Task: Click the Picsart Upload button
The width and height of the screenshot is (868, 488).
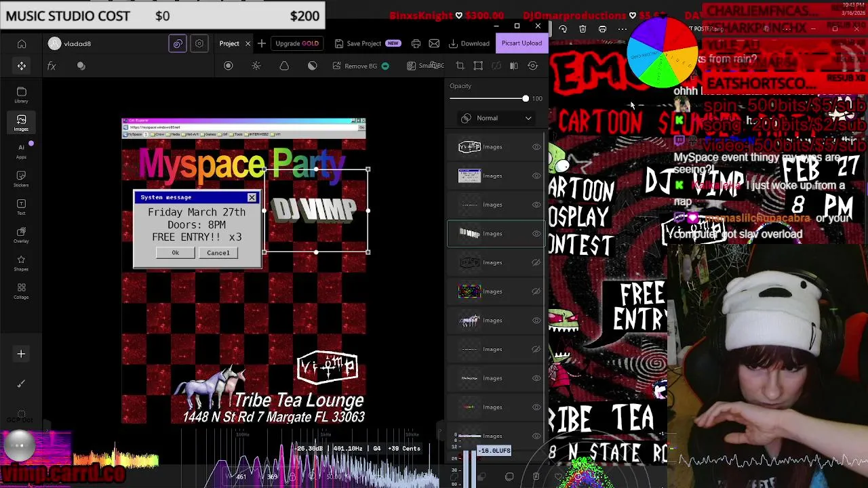Action: [x=521, y=43]
